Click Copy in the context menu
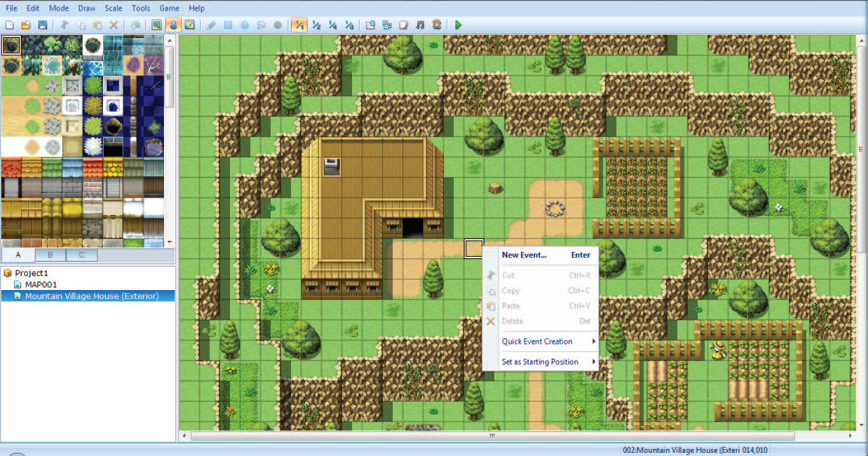This screenshot has height=456, width=868. [x=541, y=291]
